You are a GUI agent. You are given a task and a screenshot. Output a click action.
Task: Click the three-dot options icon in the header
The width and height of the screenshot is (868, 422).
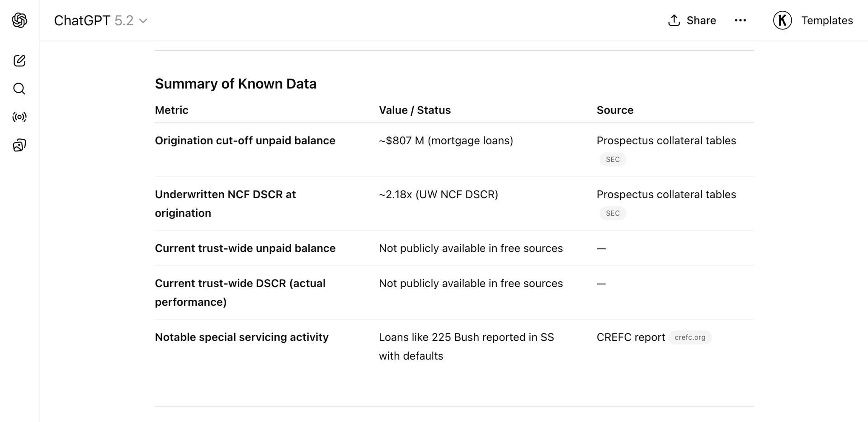point(741,20)
